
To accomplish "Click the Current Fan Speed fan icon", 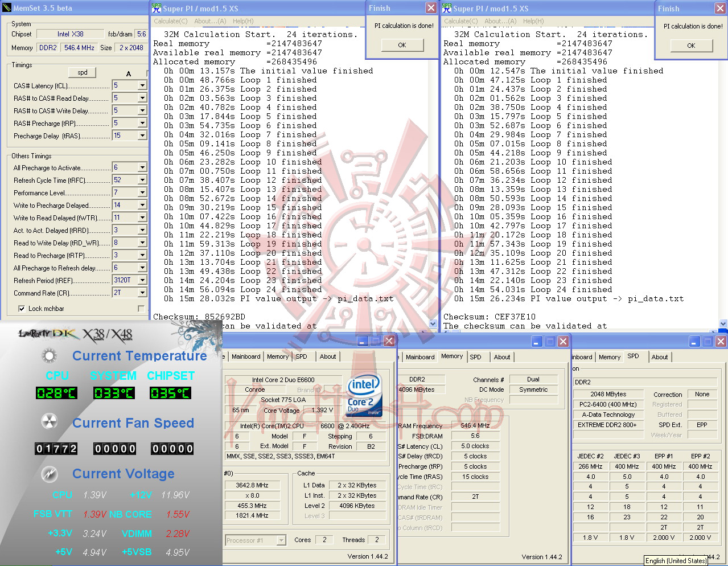I will (x=50, y=421).
